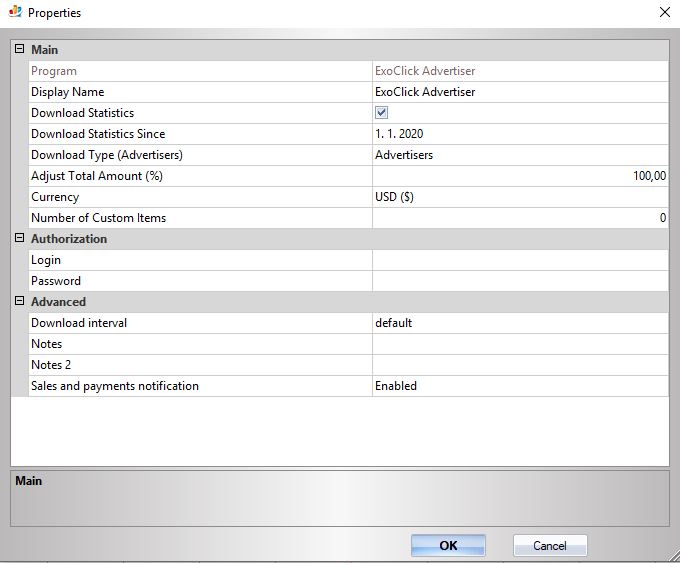Select the Password property label
The height and width of the screenshot is (563, 680).
pos(56,281)
